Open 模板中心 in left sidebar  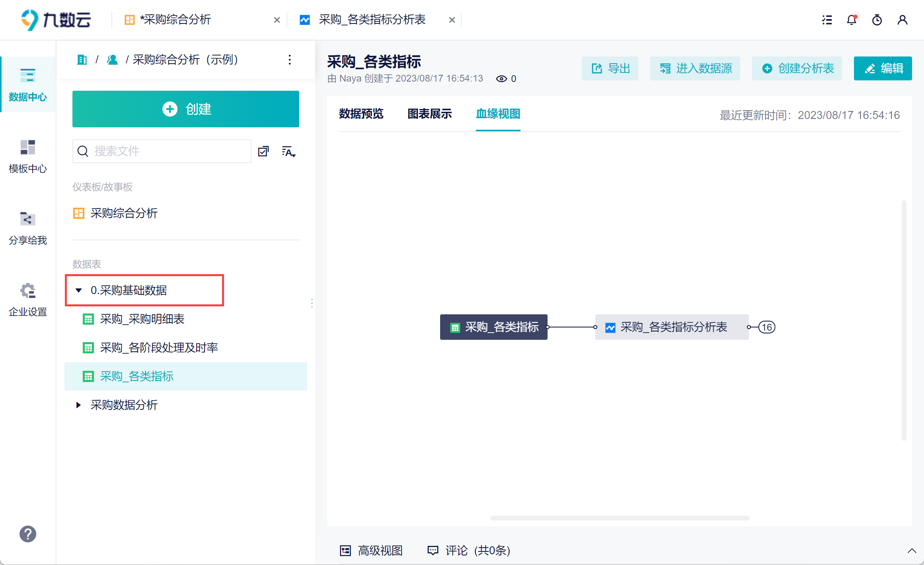(28, 156)
